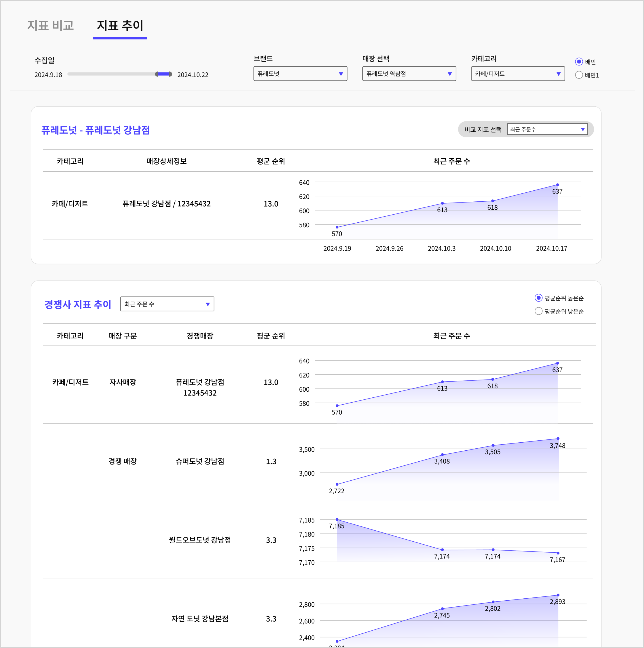Click the 브랜드 dropdown arrow icon
The width and height of the screenshot is (644, 648).
click(341, 74)
